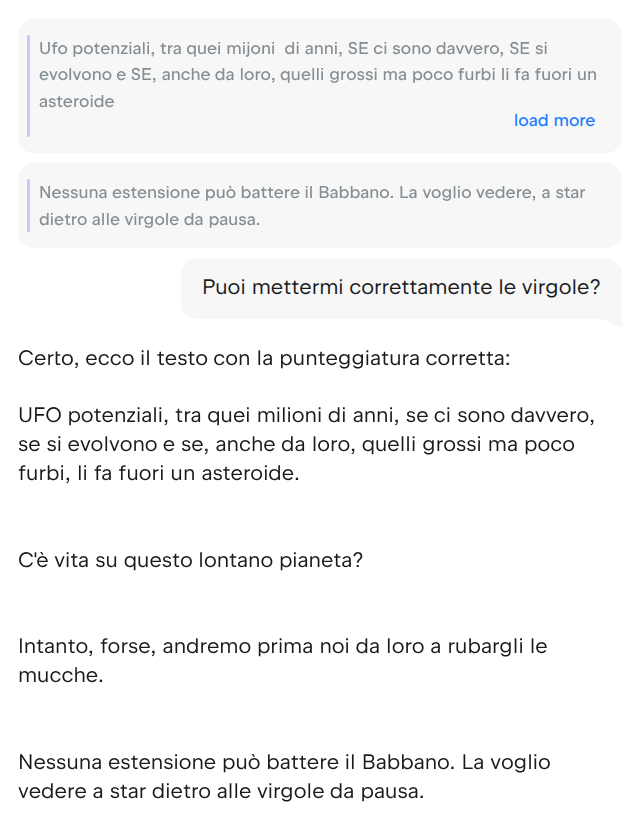Image resolution: width=640 pixels, height=827 pixels.
Task: Click the line "Certo, ecco il testo"
Action: pos(264,357)
